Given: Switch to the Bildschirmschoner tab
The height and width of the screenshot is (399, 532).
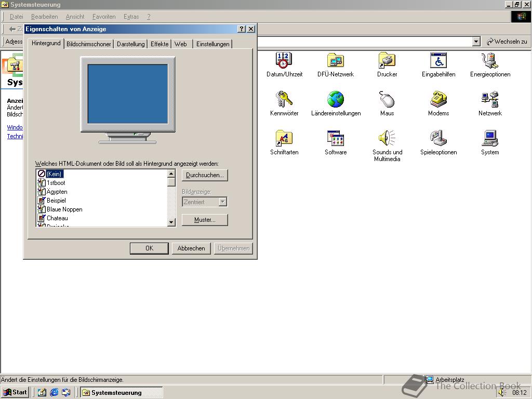Looking at the screenshot, I should click(88, 44).
